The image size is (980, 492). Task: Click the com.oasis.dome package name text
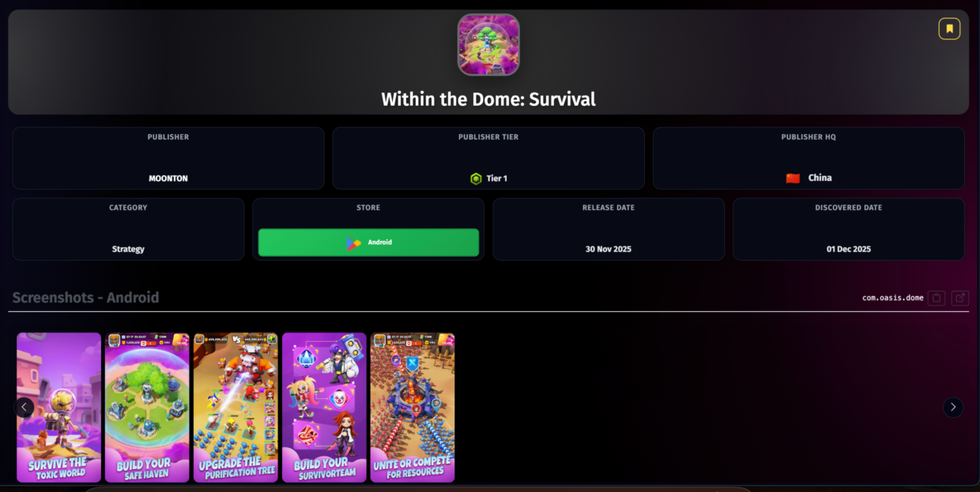[x=892, y=298]
